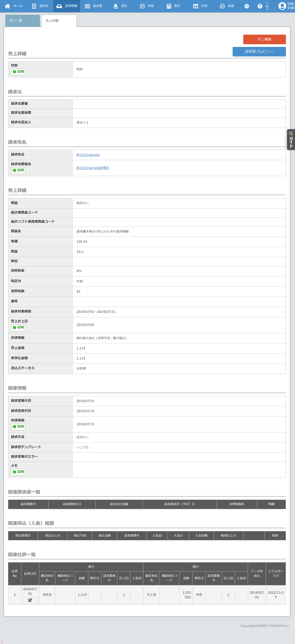Image resolution: width=295 pixels, height=644 pixels.
Task: Click the 請求書テンプレート value シンプル
Action: [83, 447]
